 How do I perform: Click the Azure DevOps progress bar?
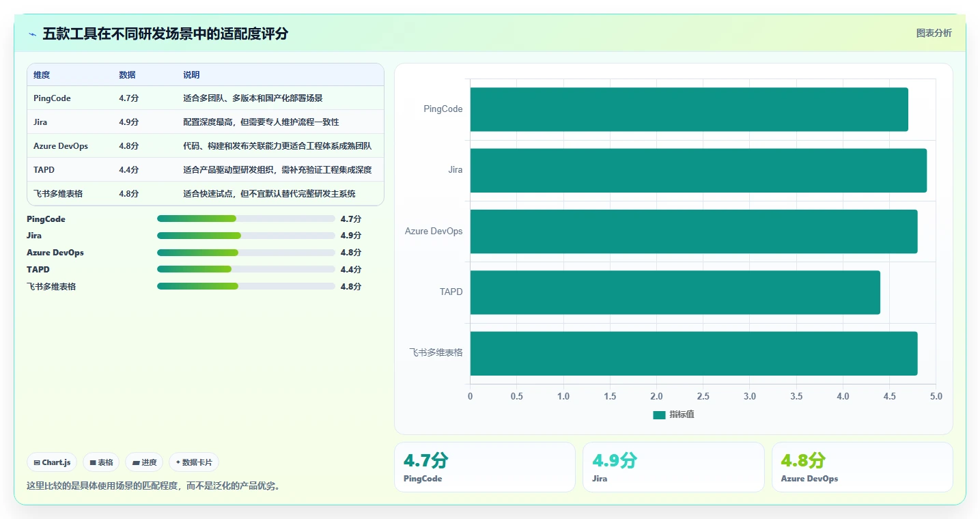click(246, 253)
